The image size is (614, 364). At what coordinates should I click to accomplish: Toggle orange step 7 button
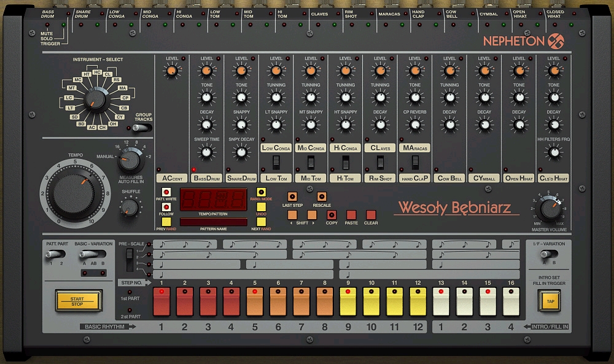click(301, 301)
